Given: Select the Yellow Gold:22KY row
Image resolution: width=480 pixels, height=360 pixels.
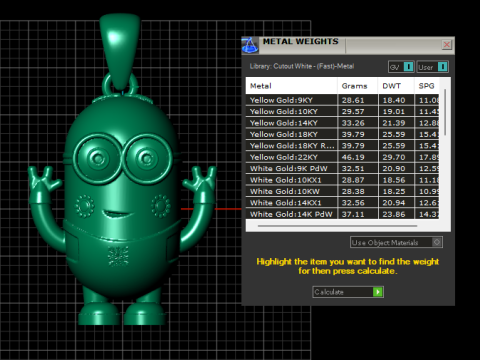Looking at the screenshot, I should point(342,157).
